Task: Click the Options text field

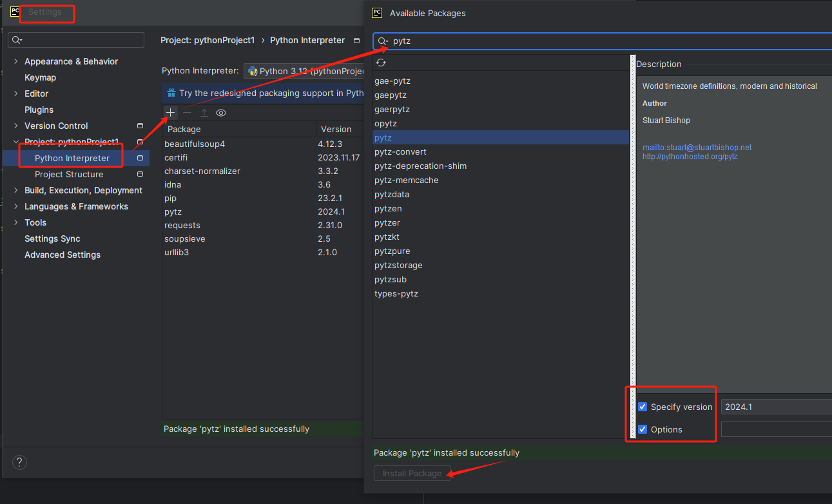Action: pos(777,429)
